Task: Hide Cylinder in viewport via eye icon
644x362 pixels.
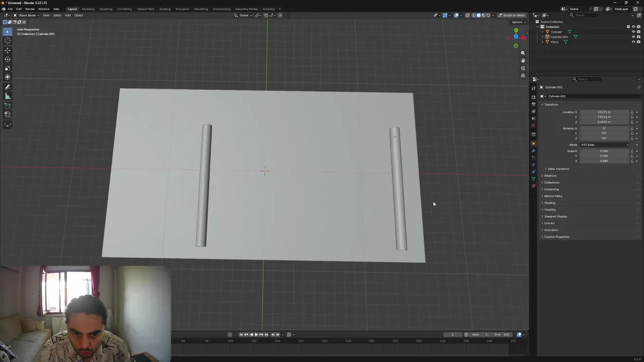Action: pyautogui.click(x=633, y=32)
